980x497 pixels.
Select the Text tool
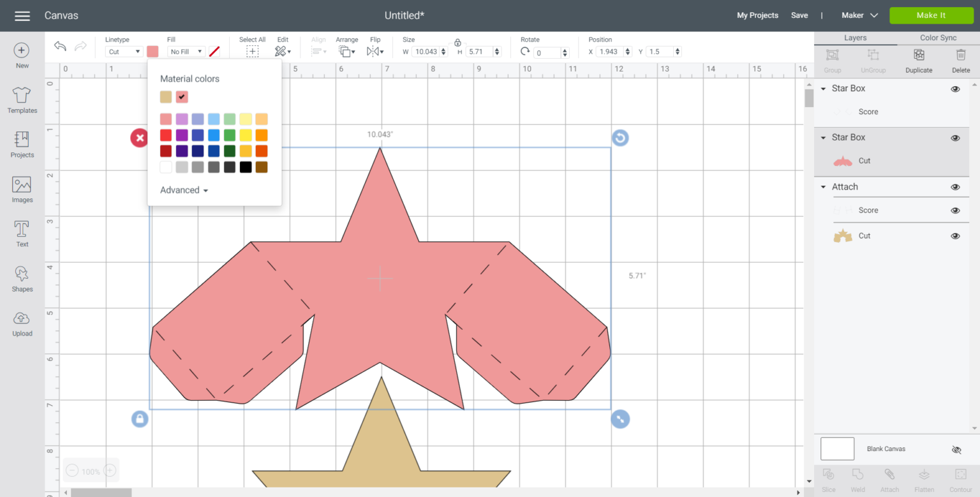[x=21, y=234]
